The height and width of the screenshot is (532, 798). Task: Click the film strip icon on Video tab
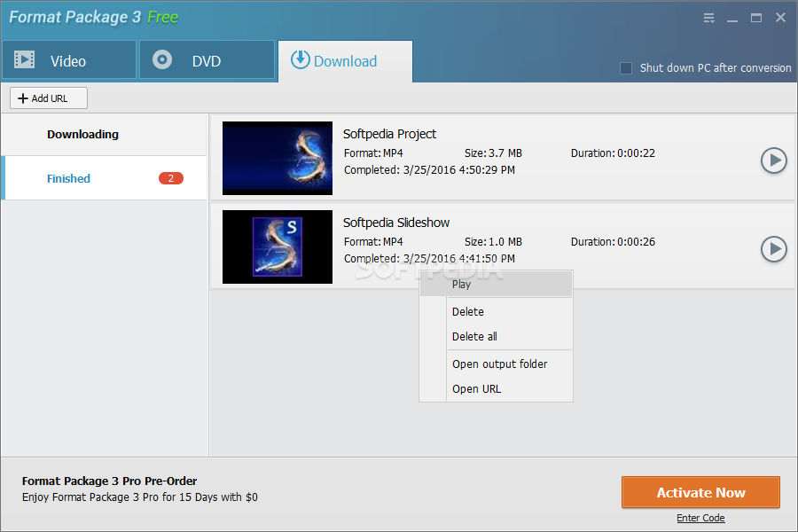(x=25, y=60)
